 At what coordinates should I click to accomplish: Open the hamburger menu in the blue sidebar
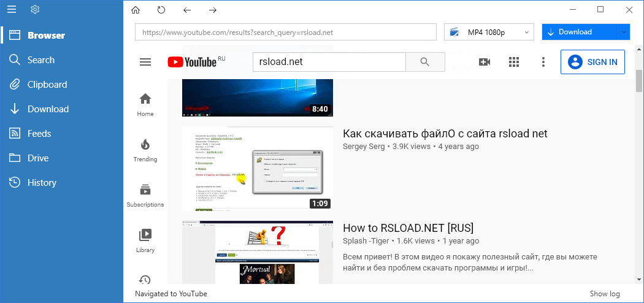[x=12, y=9]
